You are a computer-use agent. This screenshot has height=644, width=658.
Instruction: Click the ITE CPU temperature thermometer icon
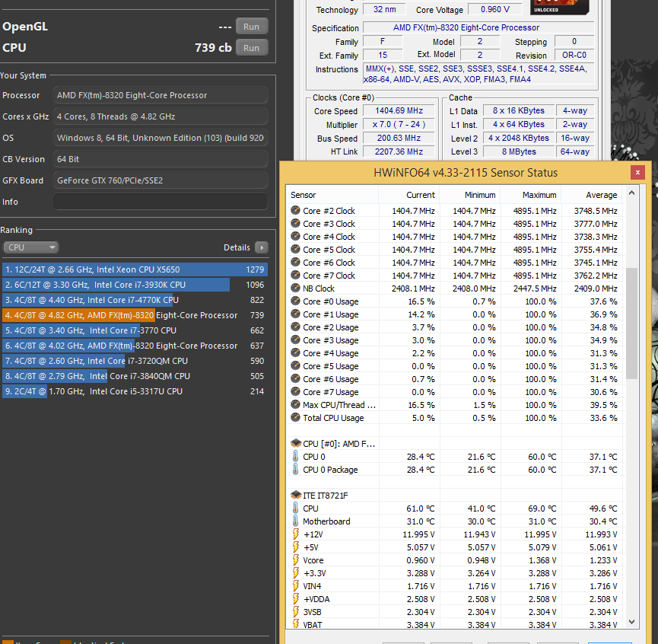click(295, 508)
